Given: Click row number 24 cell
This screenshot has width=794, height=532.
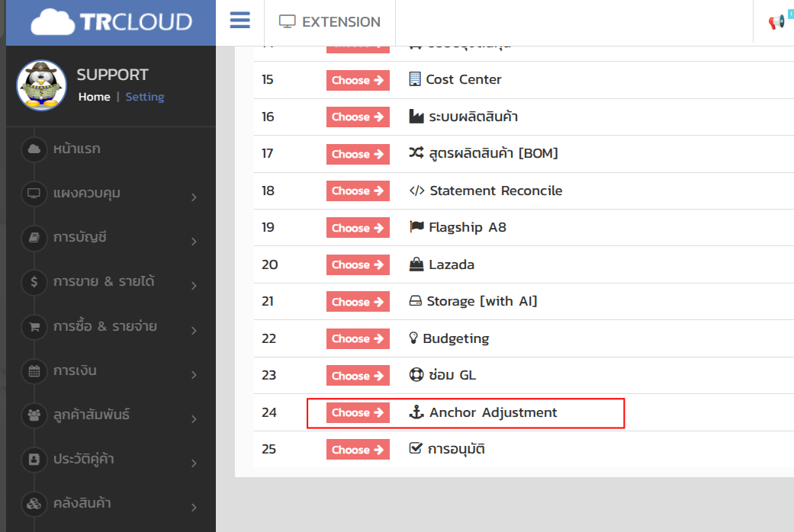Looking at the screenshot, I should 269,412.
